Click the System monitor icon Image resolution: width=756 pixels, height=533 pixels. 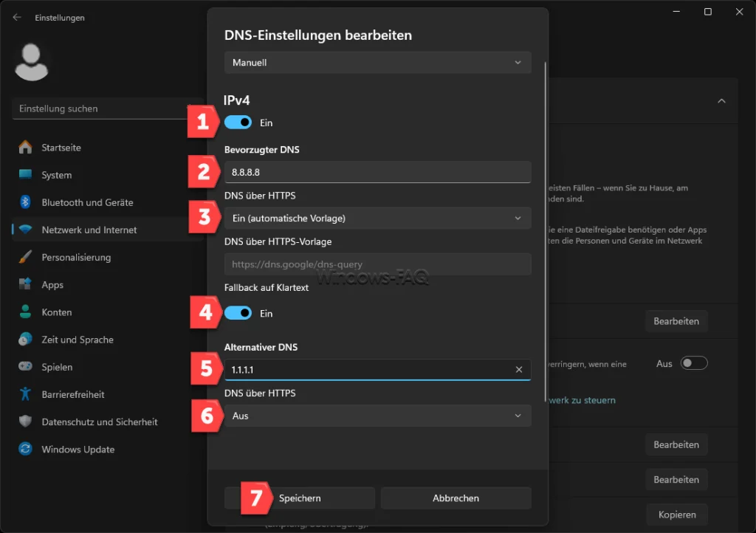tap(25, 174)
